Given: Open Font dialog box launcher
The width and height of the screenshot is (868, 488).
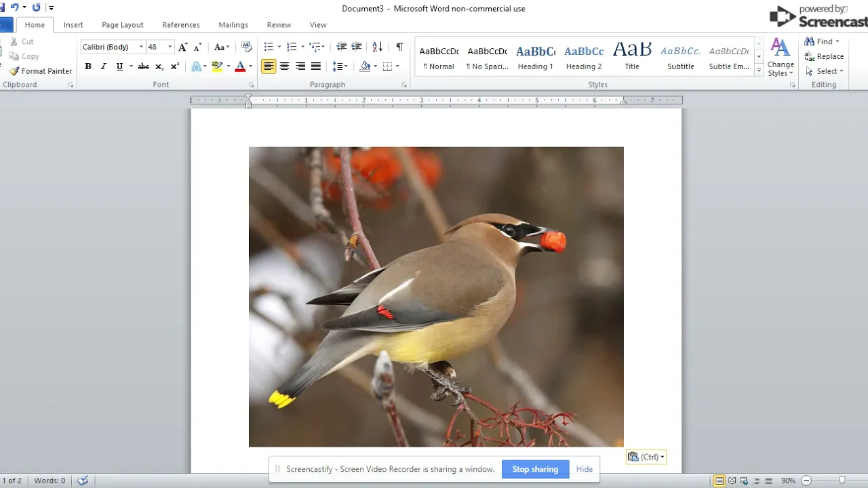Looking at the screenshot, I should 251,85.
